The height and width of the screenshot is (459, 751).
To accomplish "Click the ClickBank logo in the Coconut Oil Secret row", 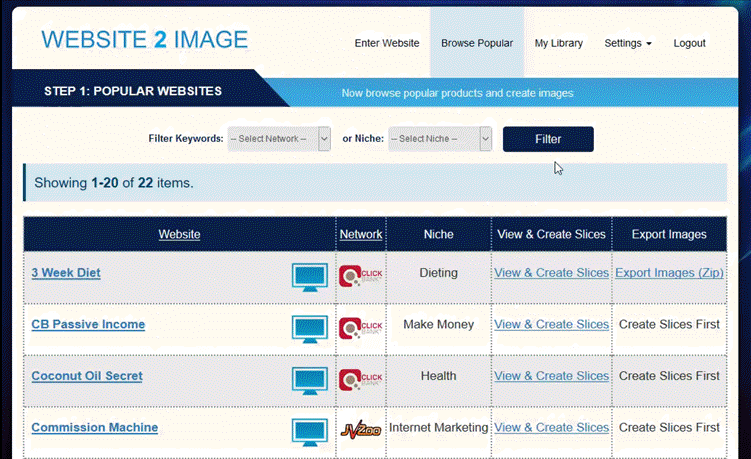I will (x=361, y=379).
